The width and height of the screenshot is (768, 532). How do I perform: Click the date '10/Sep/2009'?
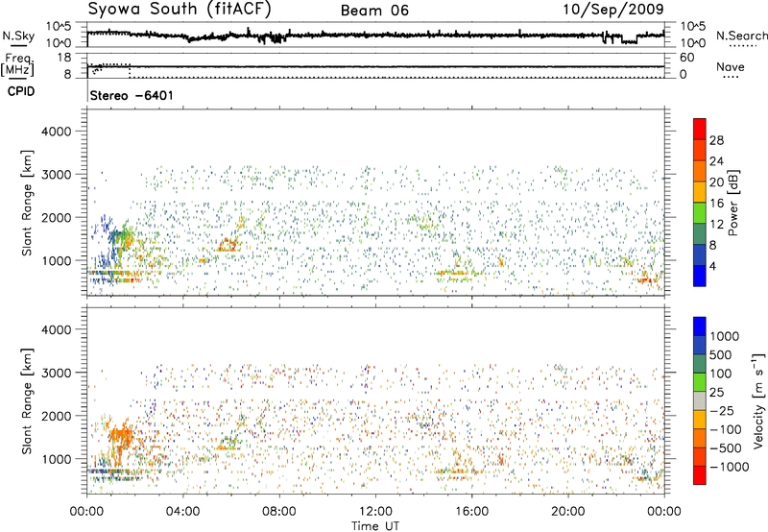click(x=613, y=9)
